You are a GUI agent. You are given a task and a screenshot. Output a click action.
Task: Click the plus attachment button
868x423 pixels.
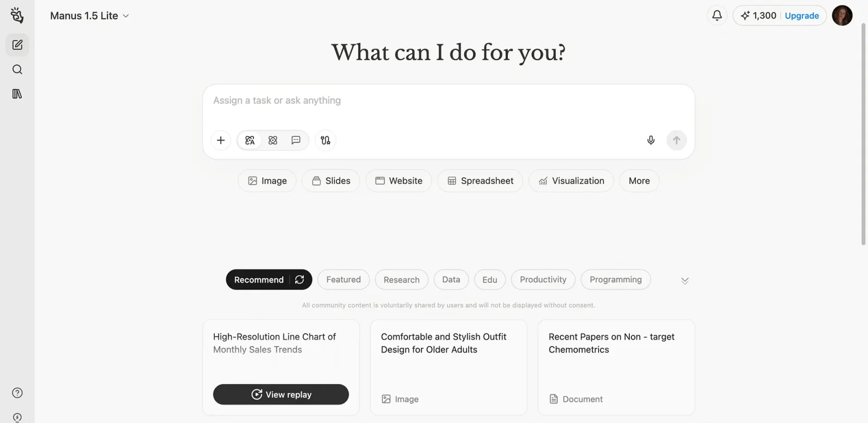[221, 140]
